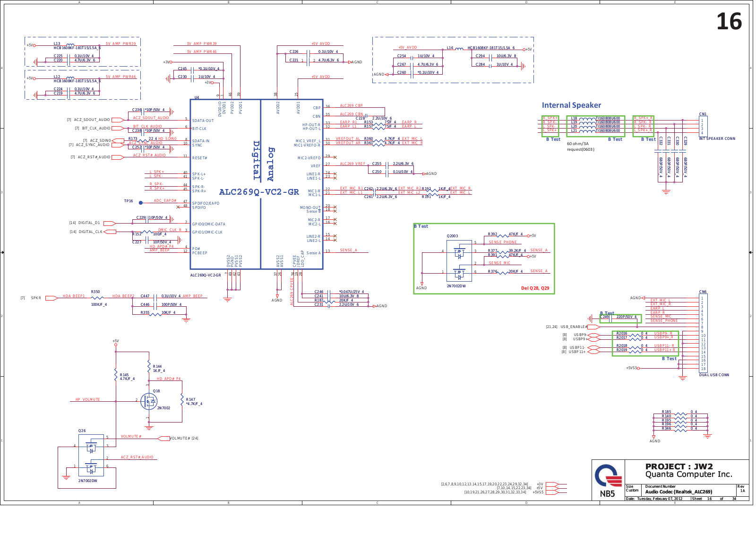
Task: Click the C249 capacitor label
Action: click(x=605, y=317)
